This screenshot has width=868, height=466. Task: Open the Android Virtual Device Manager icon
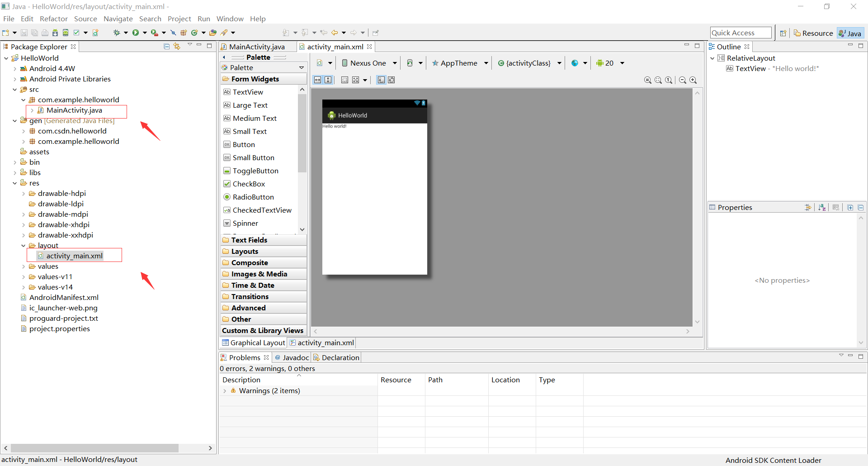click(x=66, y=33)
